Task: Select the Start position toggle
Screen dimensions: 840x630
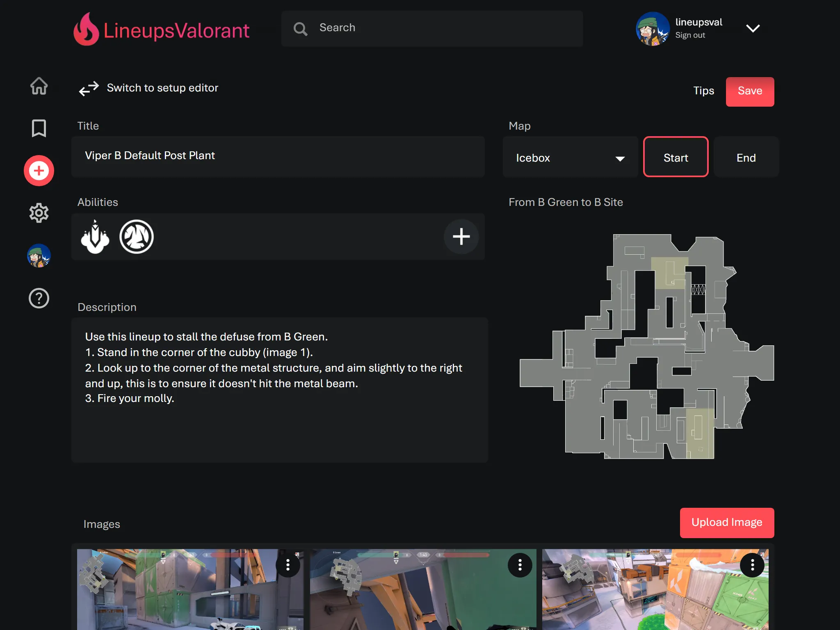Action: coord(675,157)
